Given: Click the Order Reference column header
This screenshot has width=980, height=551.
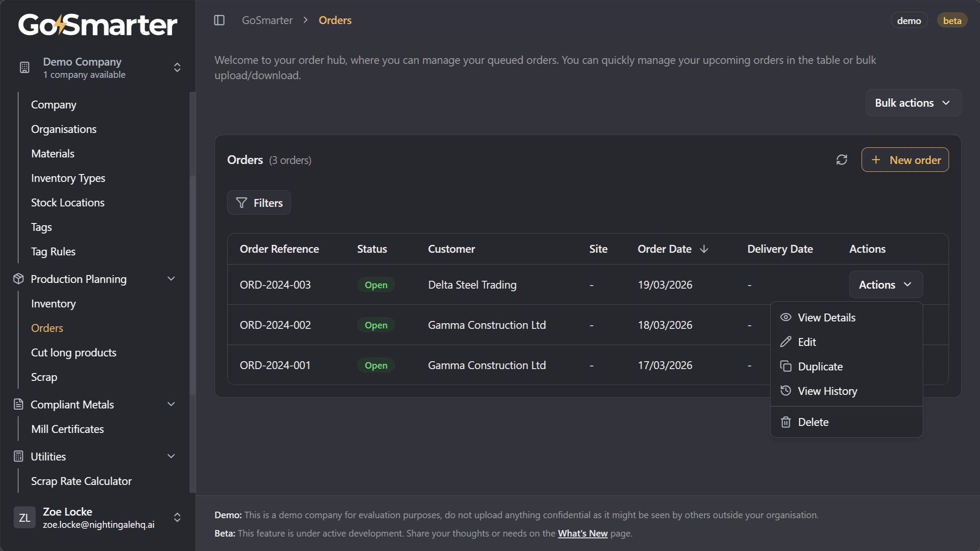Looking at the screenshot, I should (x=279, y=249).
